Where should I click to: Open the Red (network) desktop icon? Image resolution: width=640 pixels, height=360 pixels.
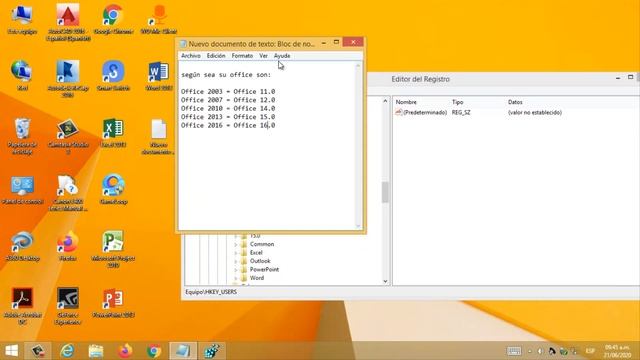(22, 76)
